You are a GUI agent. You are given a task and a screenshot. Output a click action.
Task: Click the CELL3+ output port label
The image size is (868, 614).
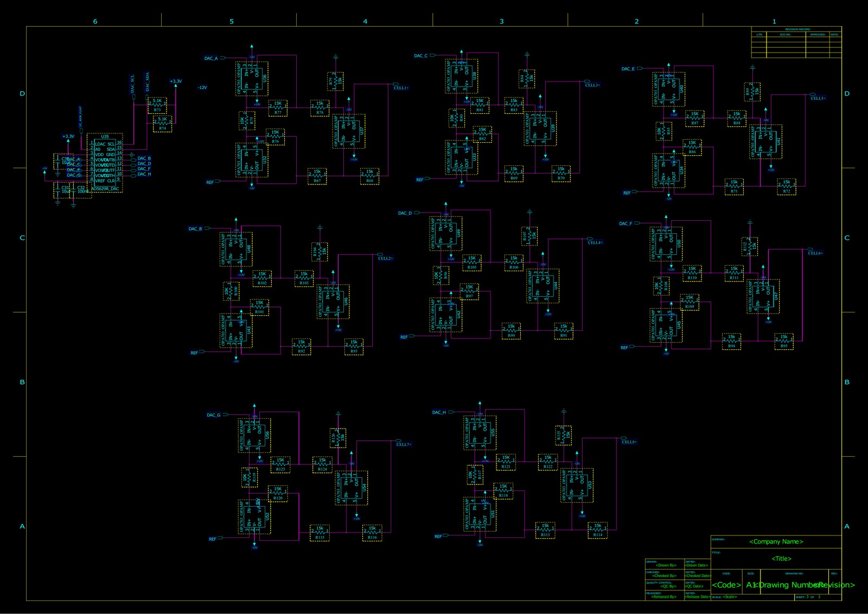pyautogui.click(x=592, y=85)
